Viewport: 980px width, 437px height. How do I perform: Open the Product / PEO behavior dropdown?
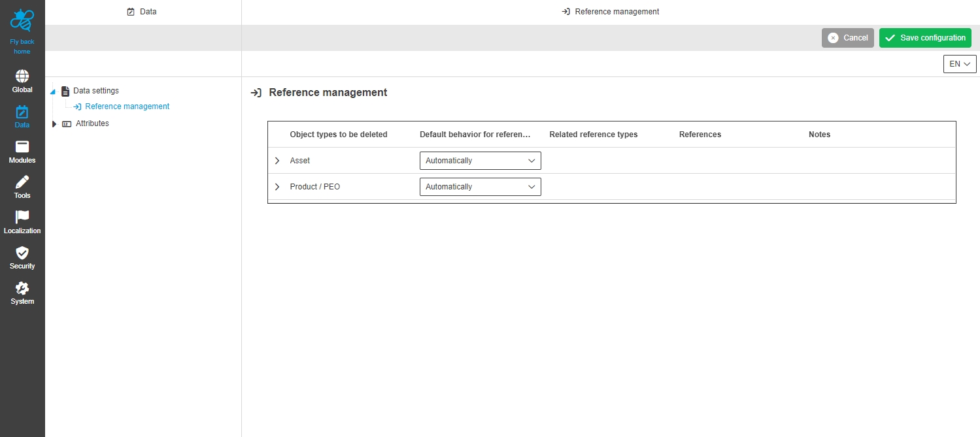pyautogui.click(x=480, y=187)
